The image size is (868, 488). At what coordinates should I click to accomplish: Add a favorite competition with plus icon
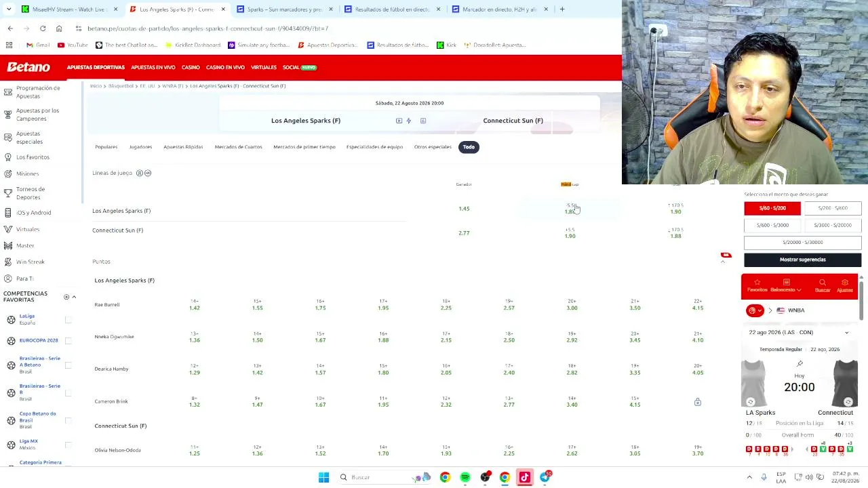click(x=66, y=297)
